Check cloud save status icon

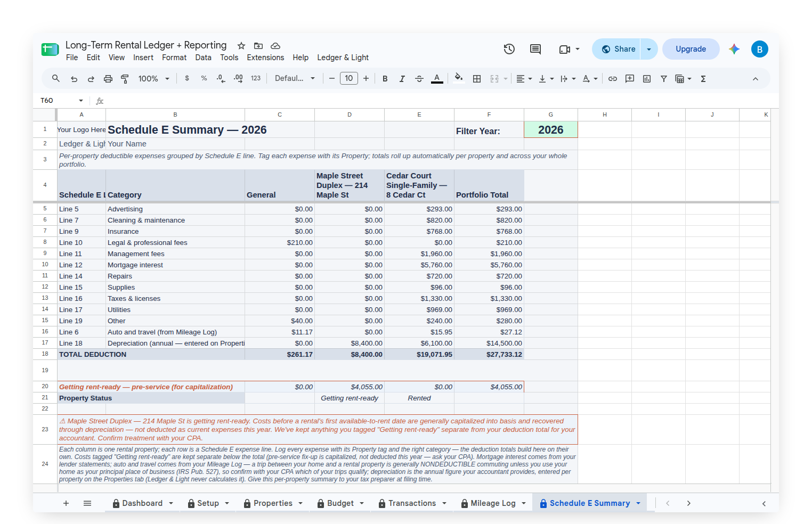tap(275, 46)
